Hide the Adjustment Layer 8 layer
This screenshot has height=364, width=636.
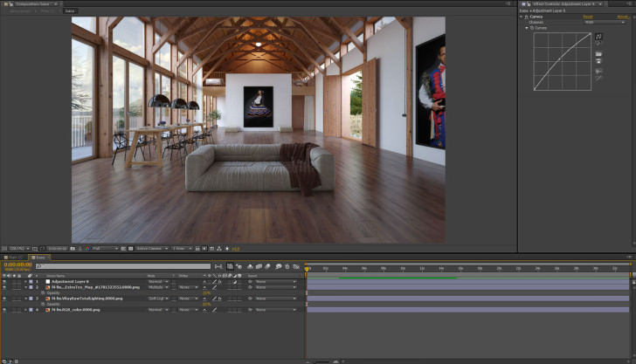click(4, 281)
